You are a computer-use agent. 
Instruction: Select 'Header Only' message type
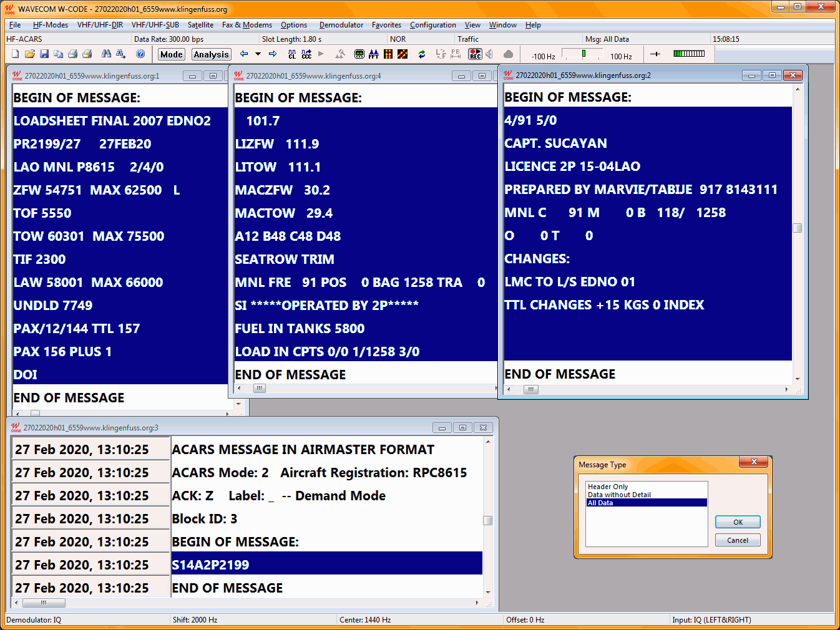pyautogui.click(x=608, y=487)
